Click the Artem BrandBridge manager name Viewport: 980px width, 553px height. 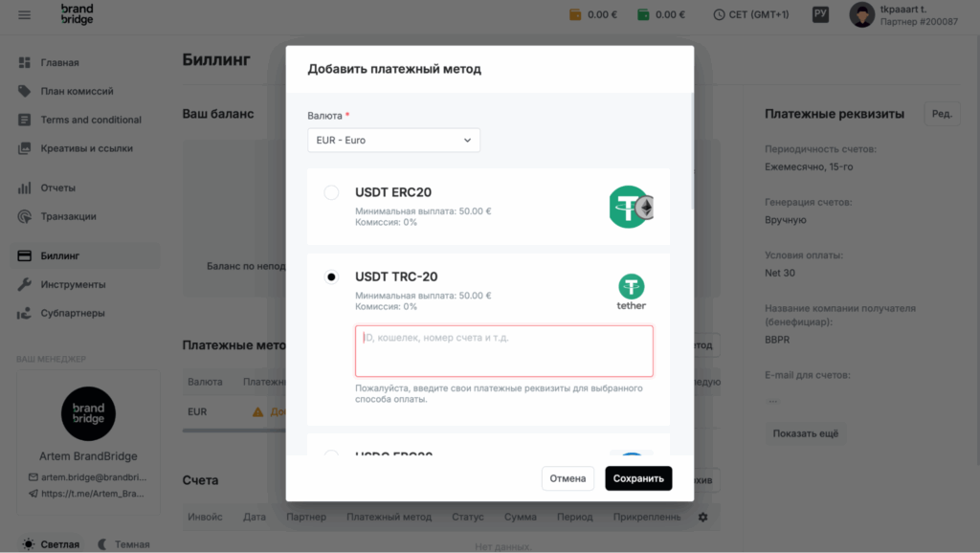coord(88,456)
